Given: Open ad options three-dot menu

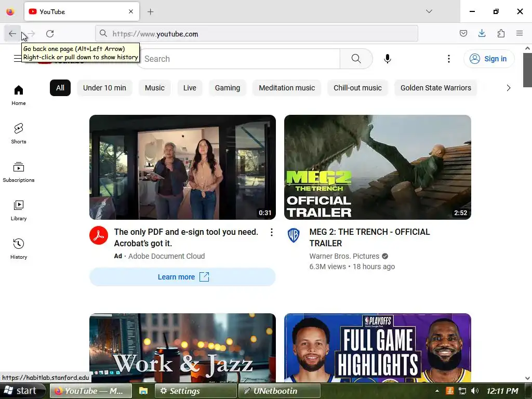Looking at the screenshot, I should point(271,232).
